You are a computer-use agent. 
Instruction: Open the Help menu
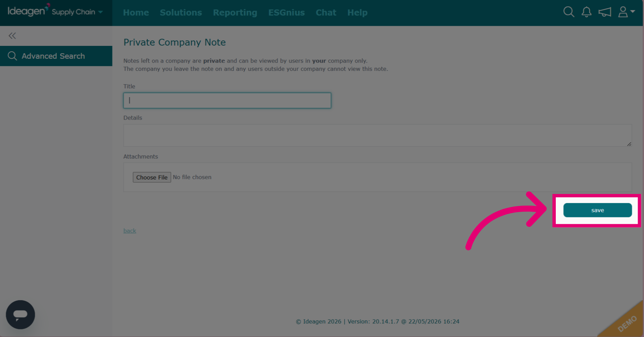coord(357,13)
